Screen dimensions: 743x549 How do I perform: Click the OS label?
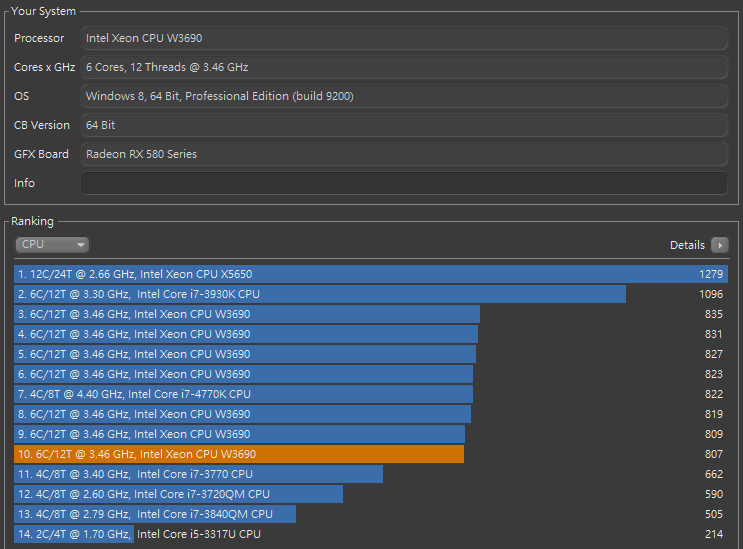coord(21,96)
